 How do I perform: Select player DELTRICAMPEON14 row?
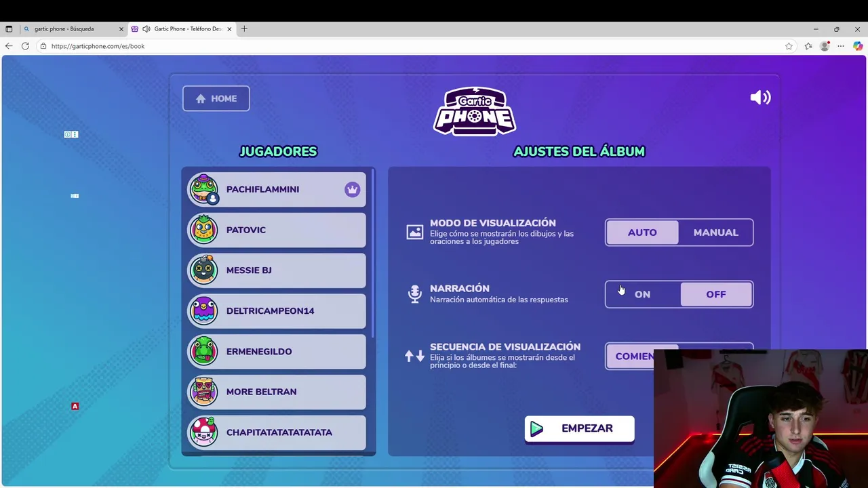(277, 310)
